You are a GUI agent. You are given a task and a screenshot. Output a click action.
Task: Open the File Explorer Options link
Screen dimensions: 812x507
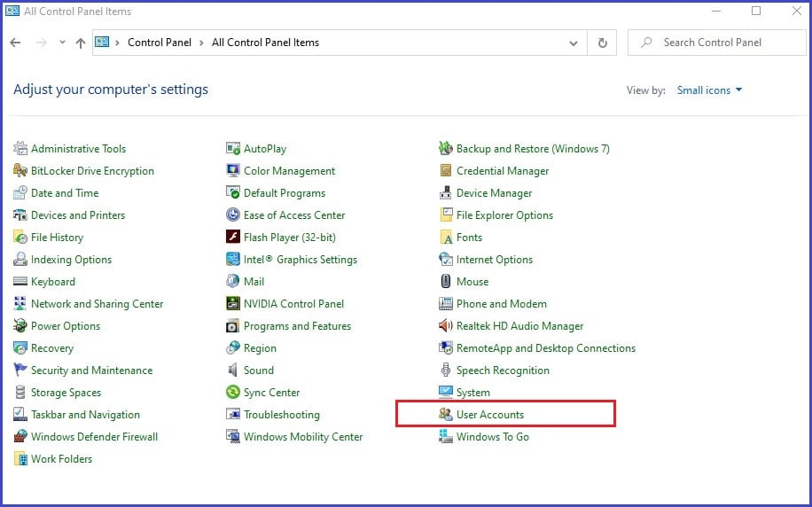point(504,214)
